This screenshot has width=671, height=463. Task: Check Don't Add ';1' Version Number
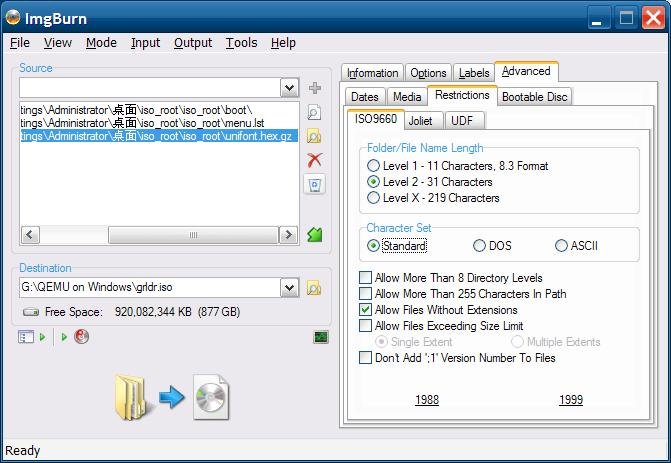click(457, 358)
